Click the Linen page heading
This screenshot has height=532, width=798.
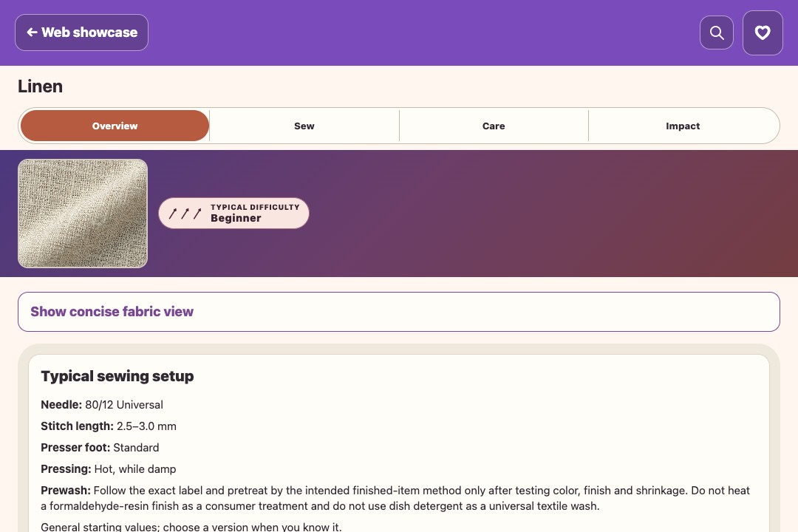pos(40,86)
